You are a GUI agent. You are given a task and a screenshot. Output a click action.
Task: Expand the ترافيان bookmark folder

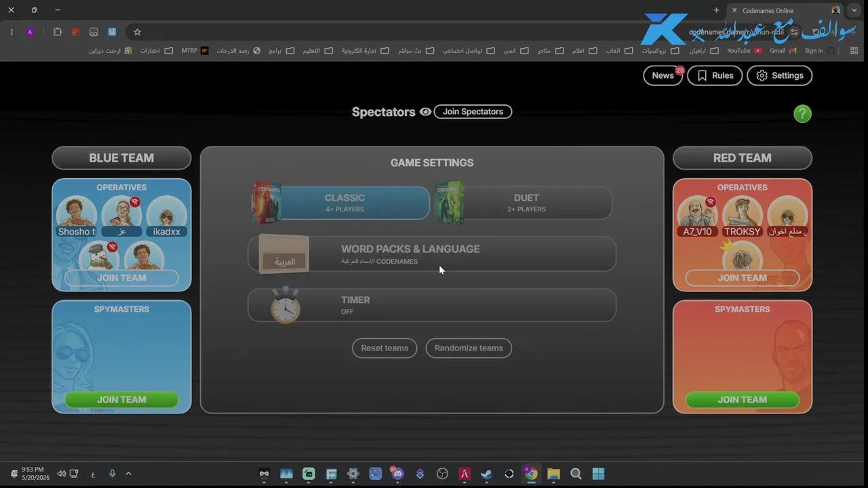703,51
